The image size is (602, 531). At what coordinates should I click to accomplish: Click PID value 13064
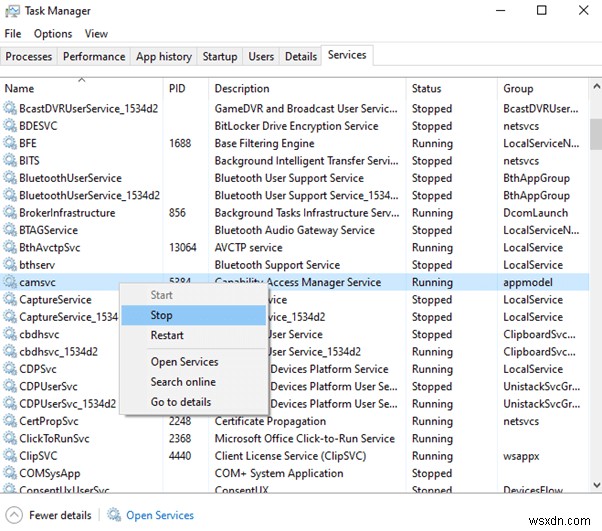[x=182, y=247]
